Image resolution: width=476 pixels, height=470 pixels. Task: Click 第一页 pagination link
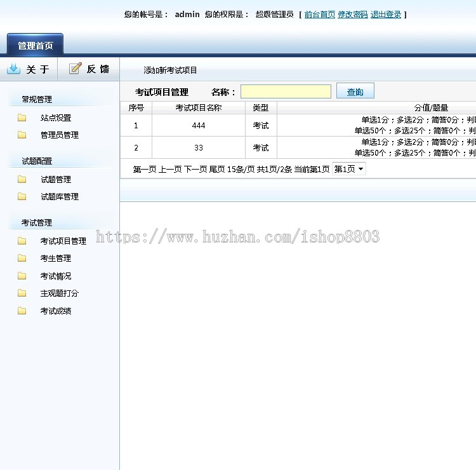(145, 169)
